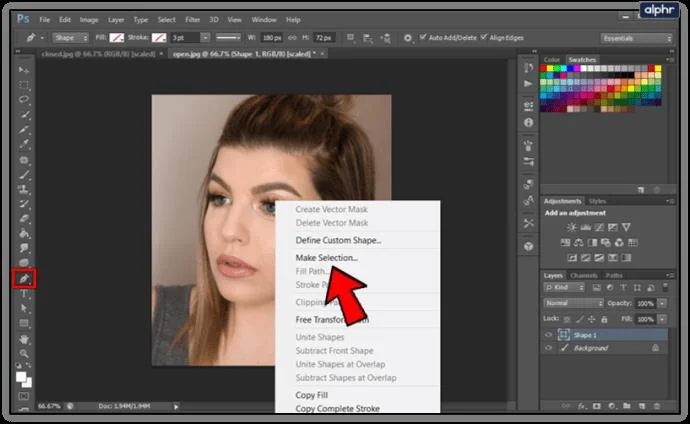
Task: Pick the Zoom magnifier tool
Action: pyautogui.click(x=24, y=354)
